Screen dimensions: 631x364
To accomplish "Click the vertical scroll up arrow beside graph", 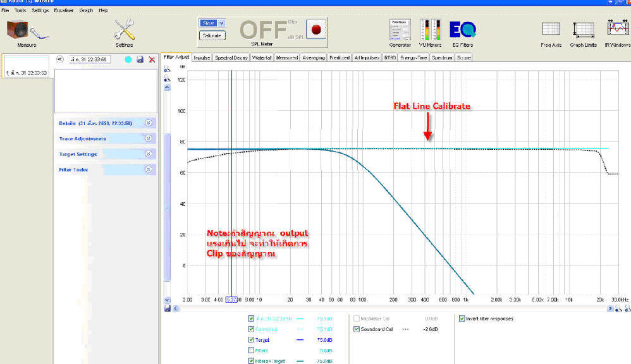I will (167, 87).
